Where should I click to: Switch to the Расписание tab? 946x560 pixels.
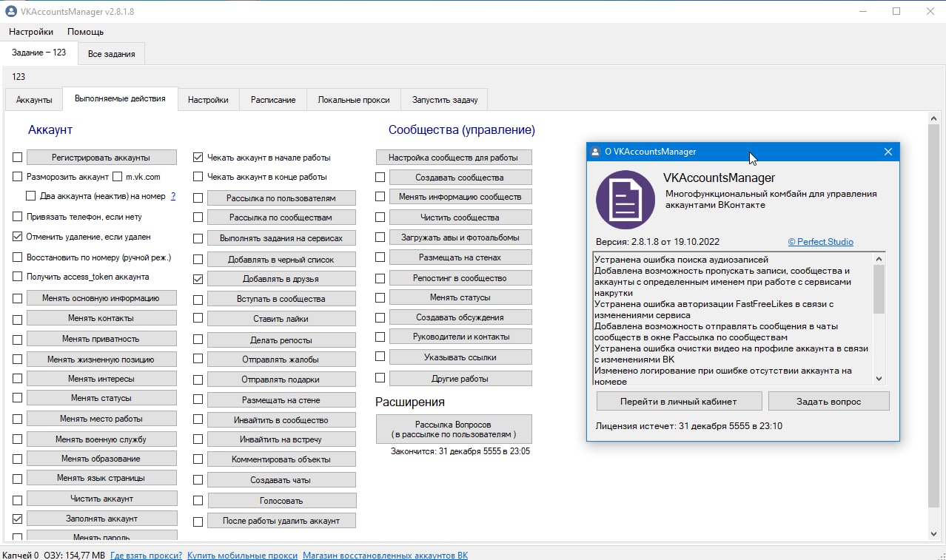272,100
